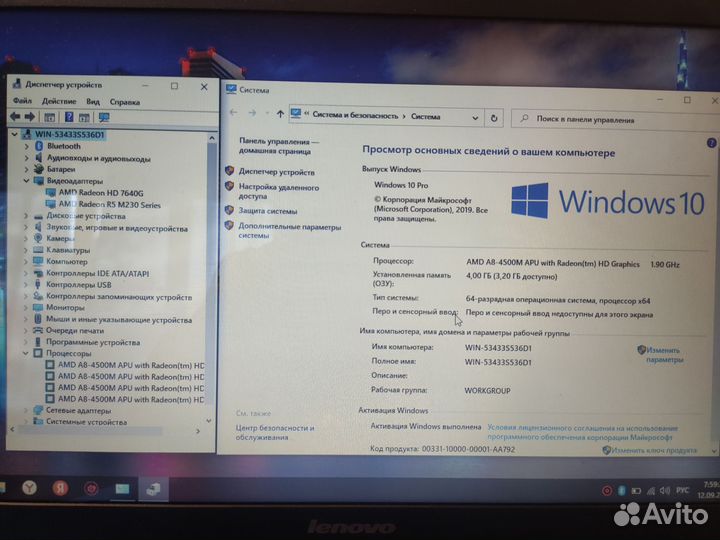This screenshot has width=720, height=540.
Task: Click Система и безопасность breadcrumb
Action: click(x=355, y=116)
